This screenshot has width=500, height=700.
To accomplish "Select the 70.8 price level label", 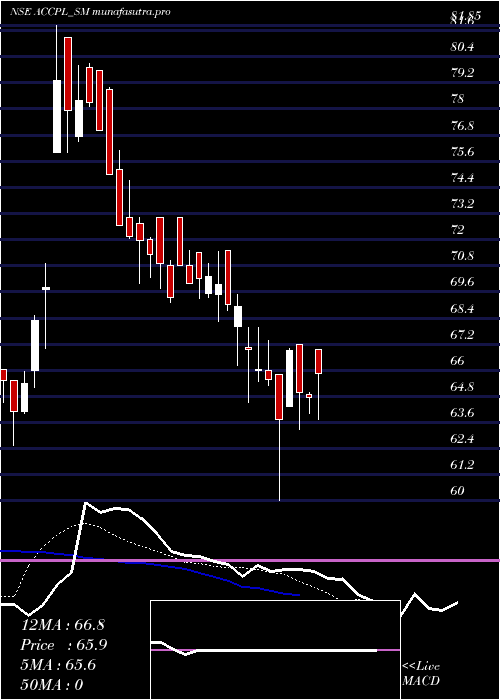I will (x=464, y=256).
